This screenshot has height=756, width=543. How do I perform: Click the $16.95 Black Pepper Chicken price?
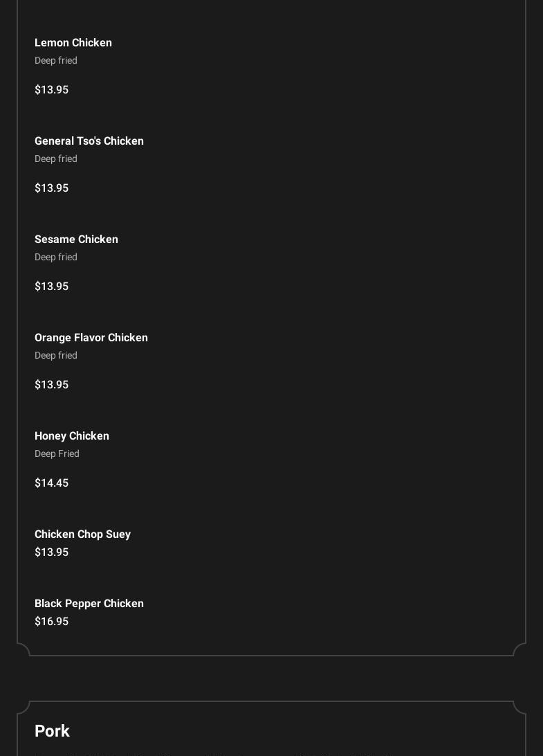(x=51, y=622)
